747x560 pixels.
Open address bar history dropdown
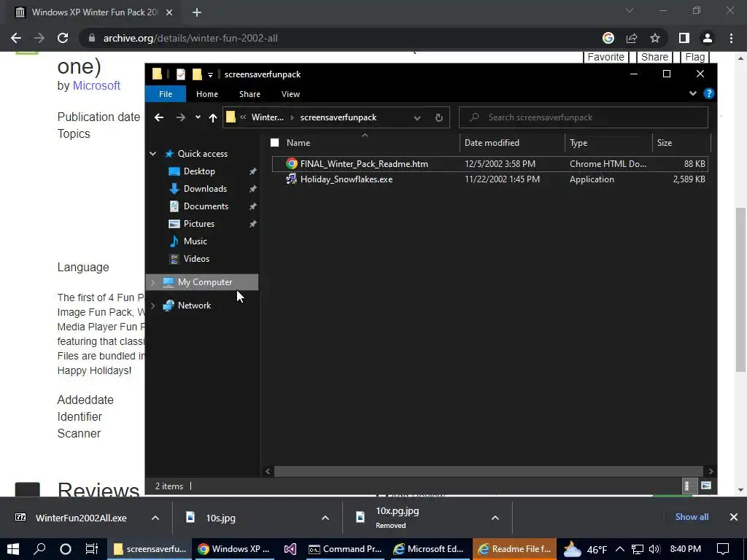pyautogui.click(x=417, y=117)
